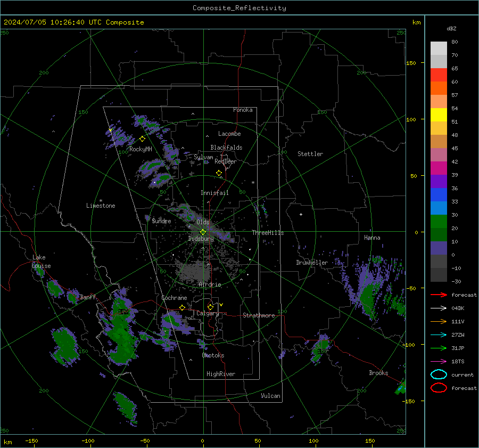Click the Strathmore label
The height and width of the screenshot is (448, 479).
click(x=259, y=315)
